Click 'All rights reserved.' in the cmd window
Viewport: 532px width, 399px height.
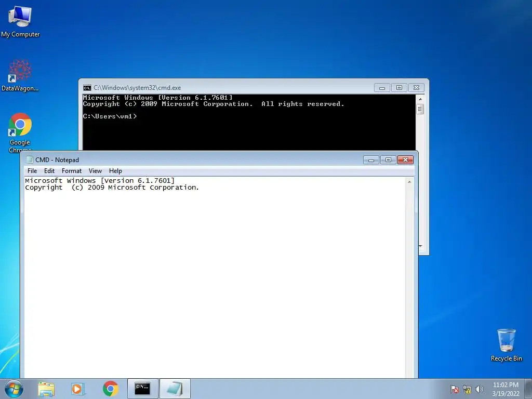pos(303,104)
